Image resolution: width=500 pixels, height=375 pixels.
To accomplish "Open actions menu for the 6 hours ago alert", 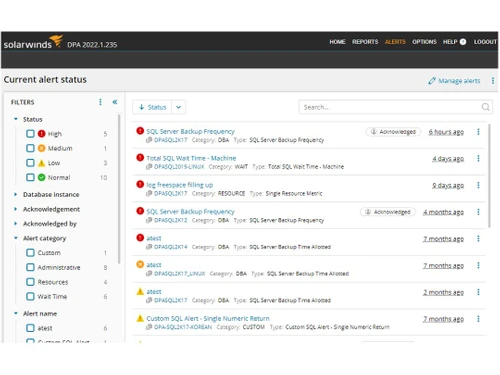I will [478, 132].
